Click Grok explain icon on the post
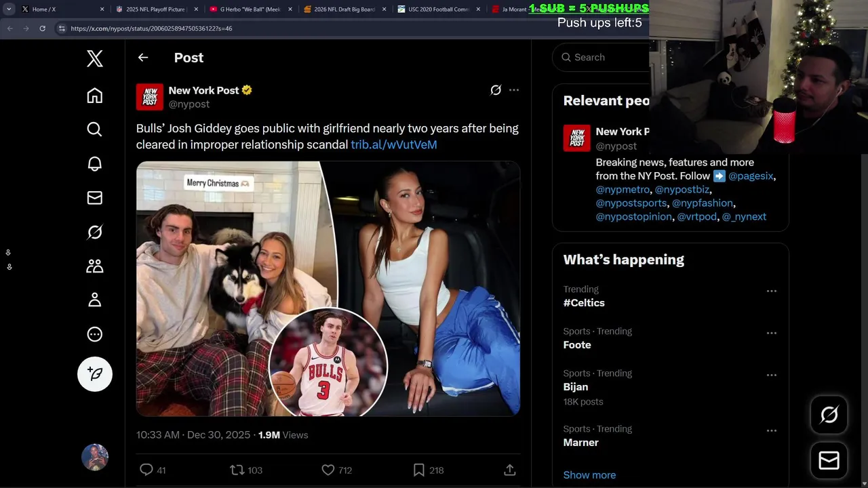The image size is (868, 488). (x=496, y=90)
